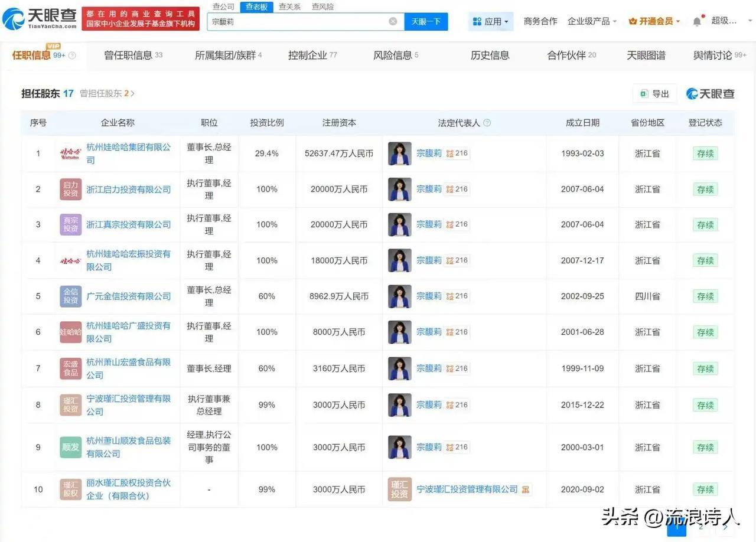This screenshot has height=542, width=756.
Task: Open the Wahaha logo for 杭州娃哈哈集团有限公司
Action: [71, 154]
